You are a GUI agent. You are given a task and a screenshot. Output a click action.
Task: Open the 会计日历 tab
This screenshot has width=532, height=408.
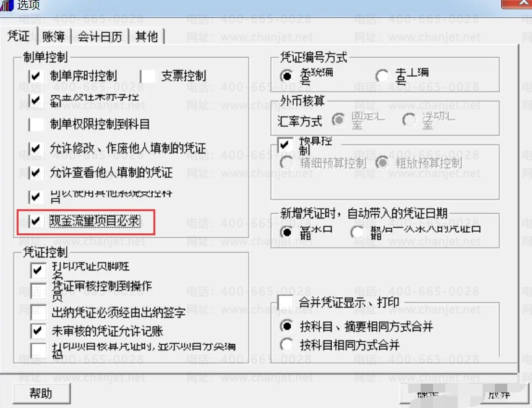[100, 37]
